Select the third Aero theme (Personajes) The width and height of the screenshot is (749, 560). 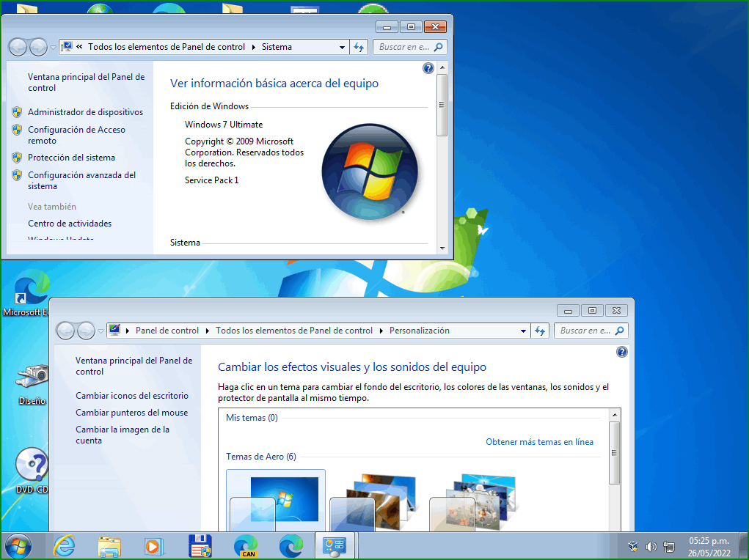click(473, 501)
